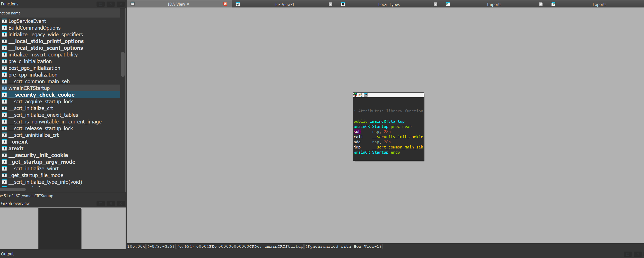Click the restore button of Functions panel
This screenshot has height=258, width=644.
click(x=111, y=4)
